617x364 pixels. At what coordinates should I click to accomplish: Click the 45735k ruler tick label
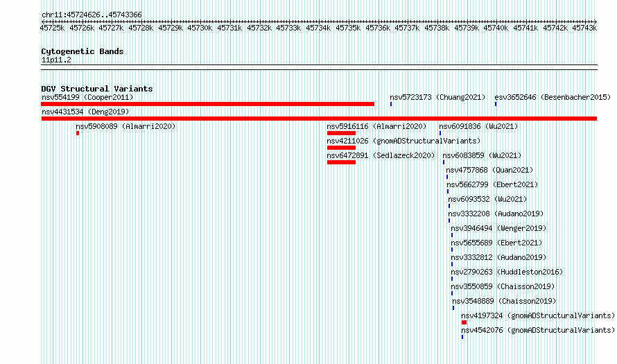pos(348,28)
